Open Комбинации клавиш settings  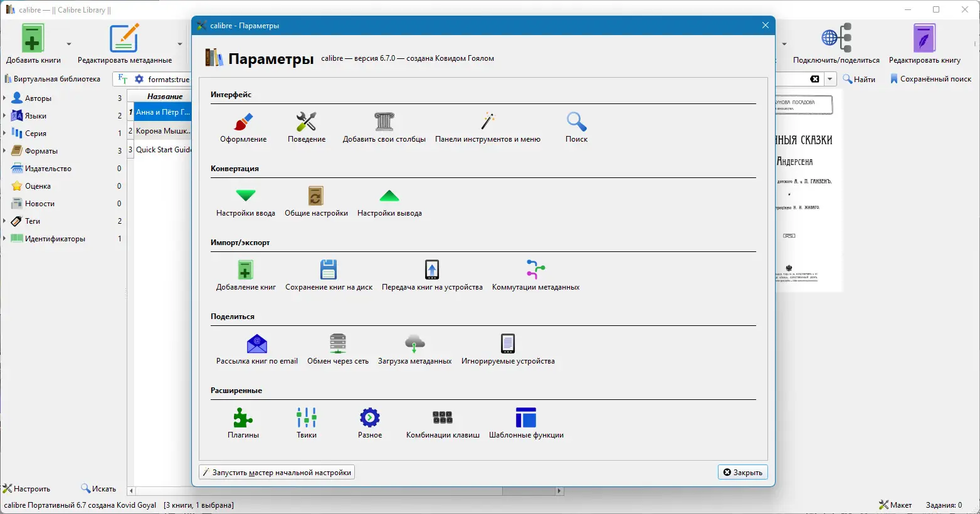(x=443, y=423)
